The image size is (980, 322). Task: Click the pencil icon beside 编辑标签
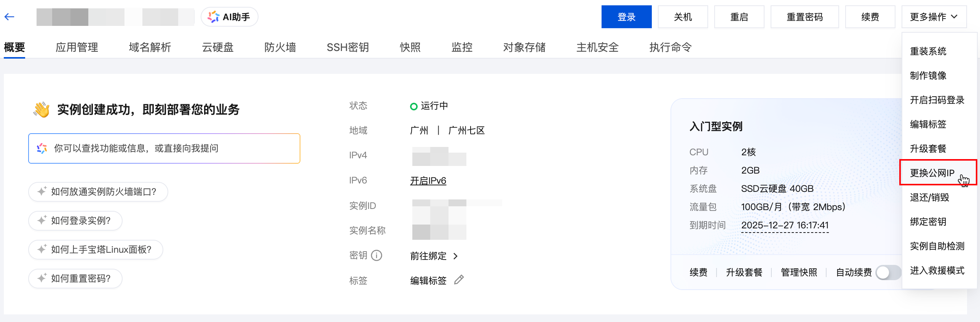[459, 280]
